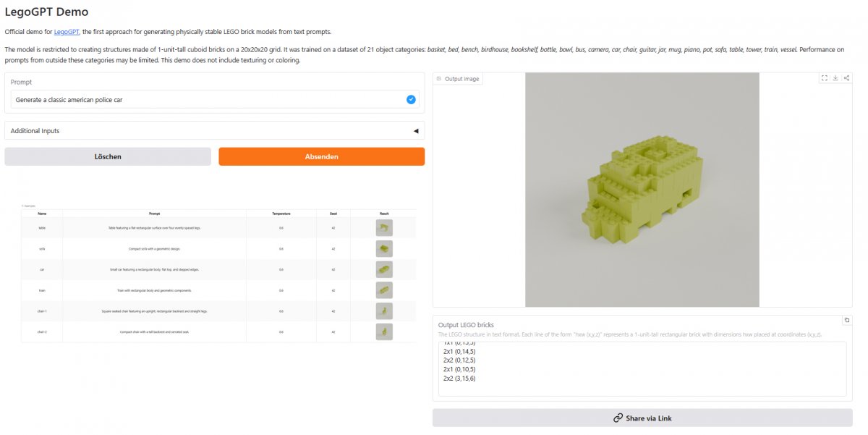Choose the train example result thumbnail
The image size is (868, 435).
click(x=384, y=290)
